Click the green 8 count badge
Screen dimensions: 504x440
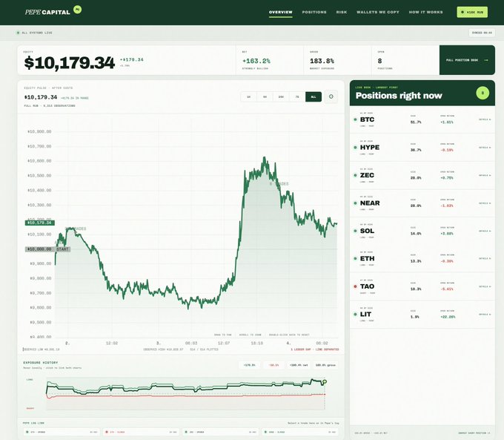coord(483,93)
